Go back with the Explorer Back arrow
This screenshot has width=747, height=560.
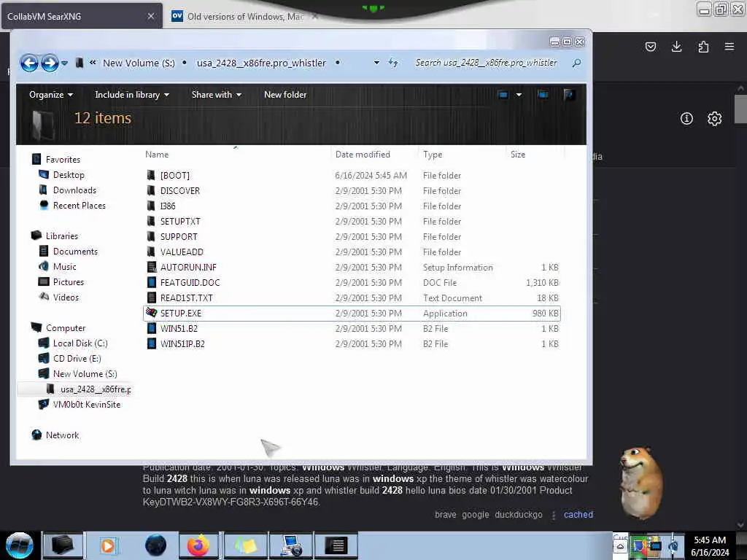pos(29,63)
